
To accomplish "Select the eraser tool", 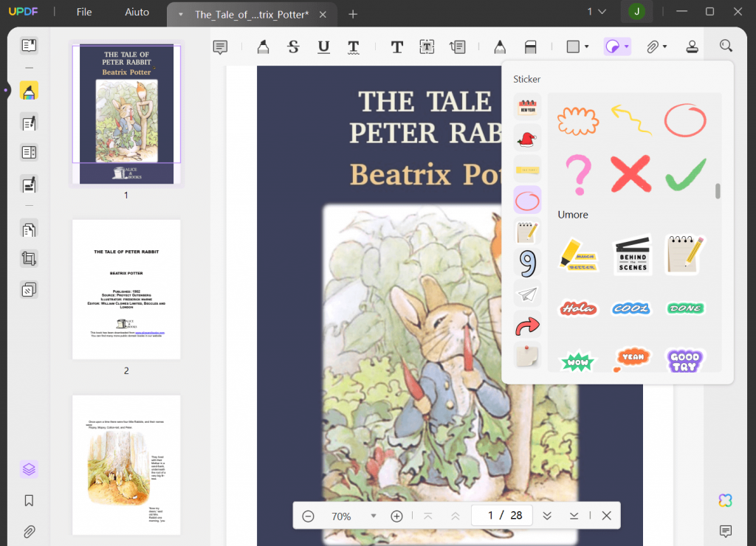I will [530, 46].
